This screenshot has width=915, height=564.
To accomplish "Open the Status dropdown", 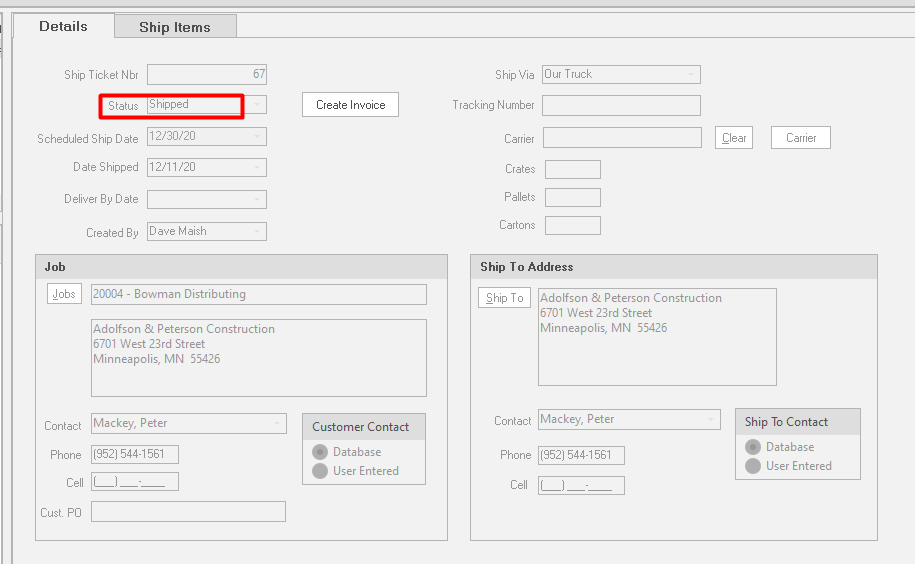I will tap(257, 105).
